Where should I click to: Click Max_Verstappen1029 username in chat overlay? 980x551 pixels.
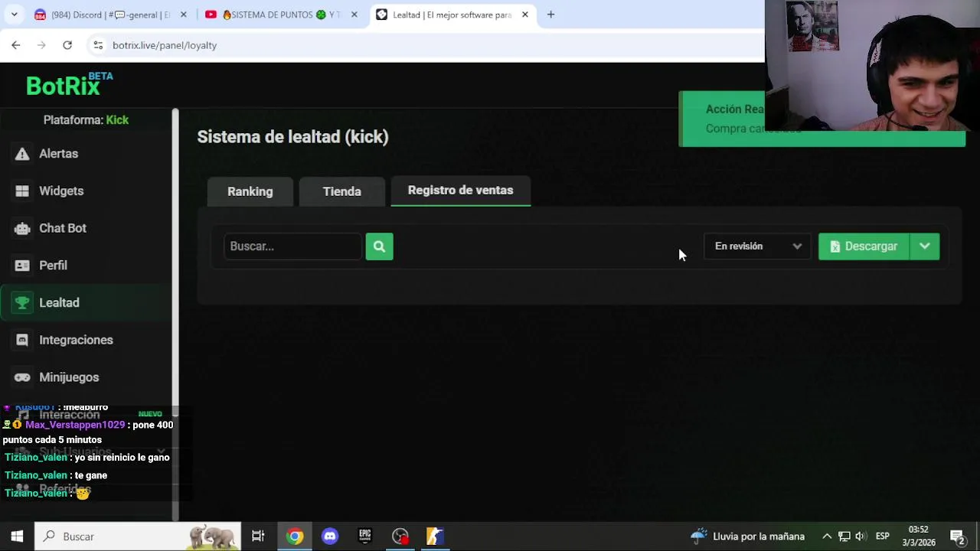click(x=75, y=425)
